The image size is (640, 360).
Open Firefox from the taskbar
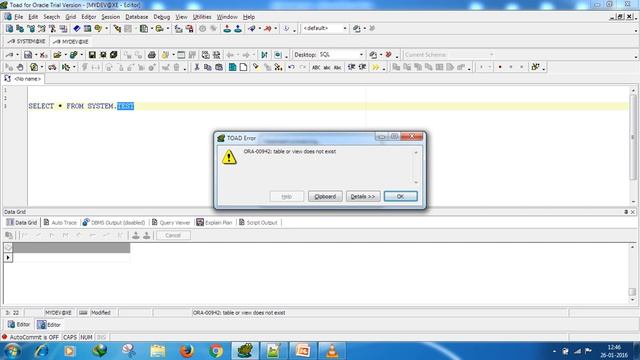(187, 351)
